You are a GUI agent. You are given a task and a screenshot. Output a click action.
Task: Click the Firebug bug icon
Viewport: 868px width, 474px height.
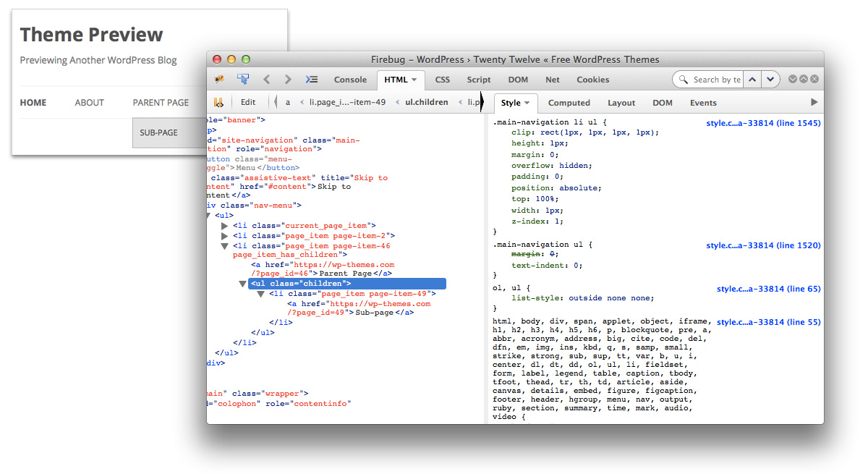[x=219, y=79]
